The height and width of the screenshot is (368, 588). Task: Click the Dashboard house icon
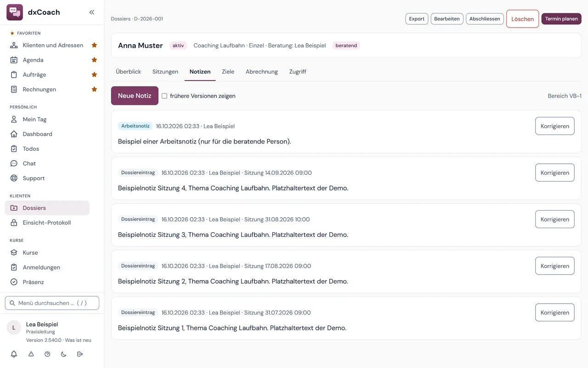[14, 134]
